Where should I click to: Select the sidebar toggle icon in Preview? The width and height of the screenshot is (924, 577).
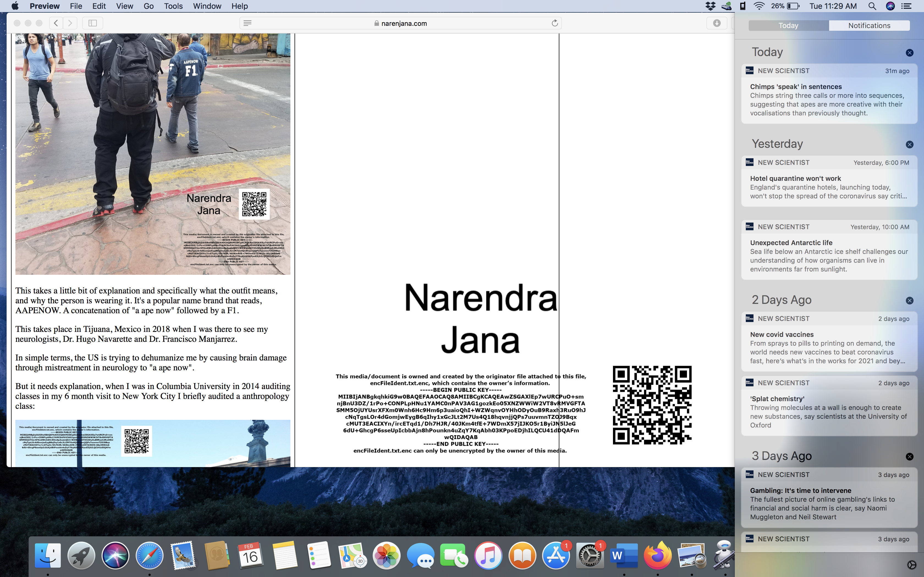coord(92,23)
